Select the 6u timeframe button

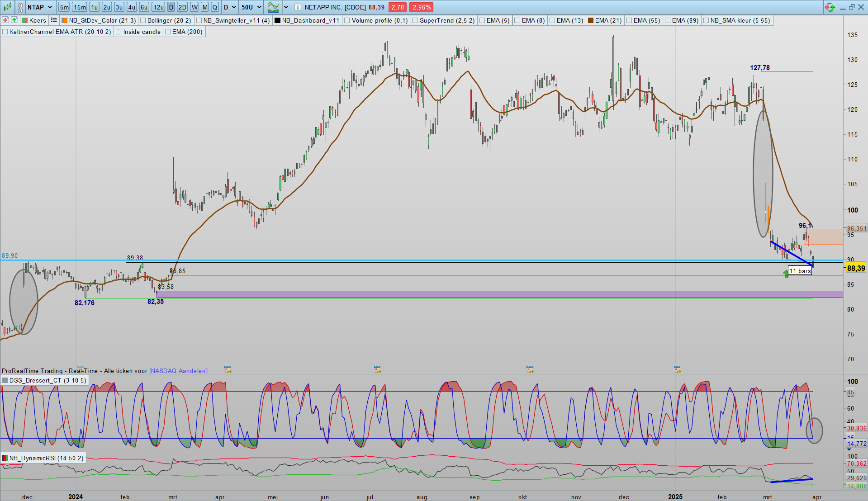(x=144, y=7)
